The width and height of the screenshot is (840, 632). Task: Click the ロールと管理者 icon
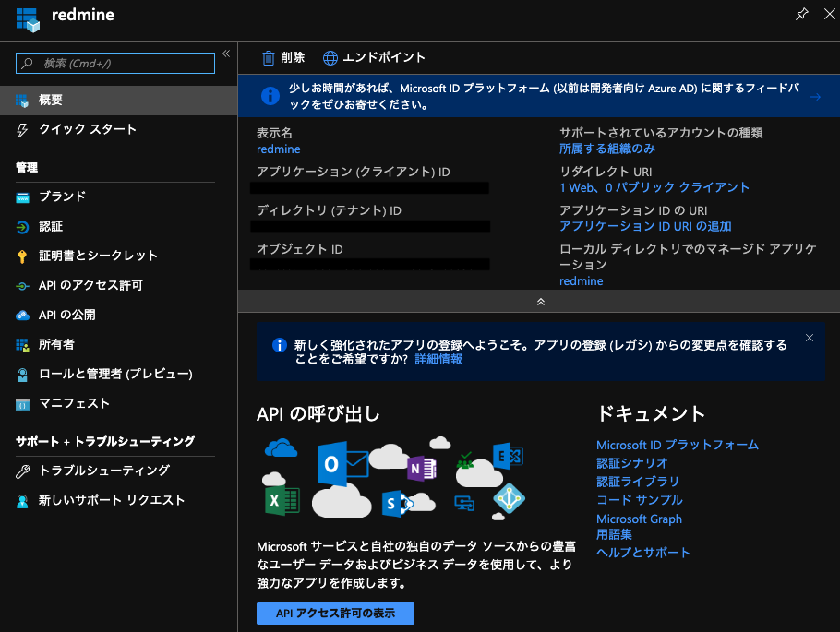22,375
